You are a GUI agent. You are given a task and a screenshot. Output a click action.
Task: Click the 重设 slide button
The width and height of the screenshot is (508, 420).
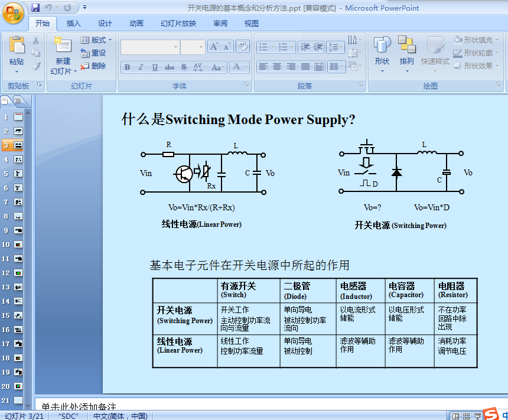[x=93, y=53]
